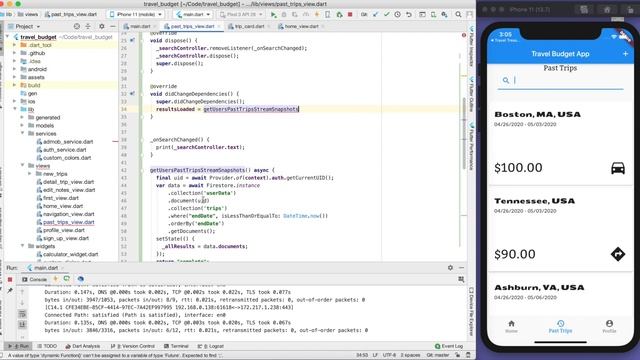Click hot restart green icon in Run console bar
Viewport: 640px width, 360px height.
pos(67,279)
